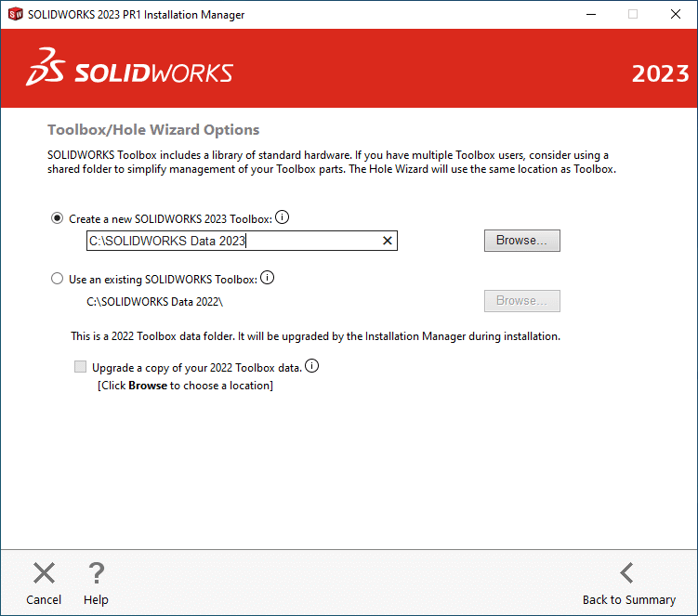The height and width of the screenshot is (616, 698).
Task: Go back using the Back to Summary arrow
Action: click(628, 573)
